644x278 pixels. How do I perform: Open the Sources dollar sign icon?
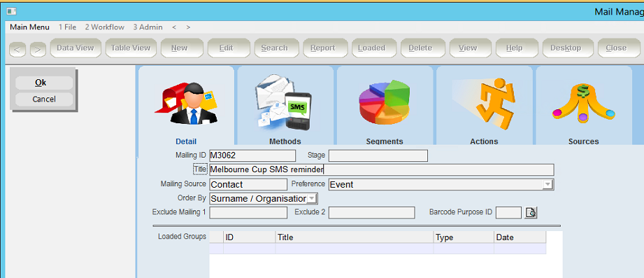coord(583,103)
